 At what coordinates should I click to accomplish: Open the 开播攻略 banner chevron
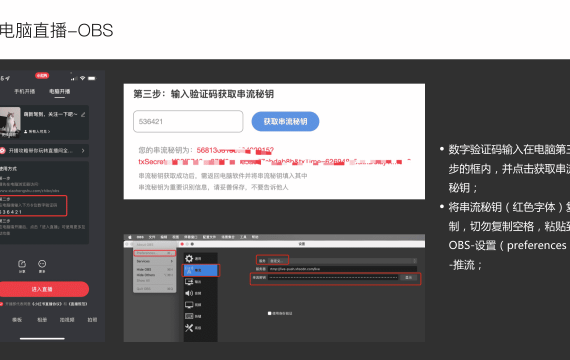(x=83, y=150)
